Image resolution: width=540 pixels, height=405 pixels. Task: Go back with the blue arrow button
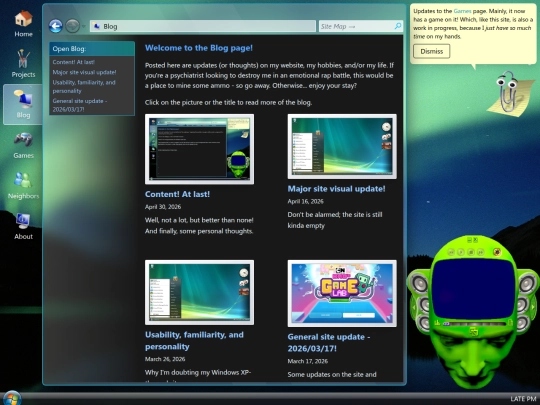[x=55, y=26]
